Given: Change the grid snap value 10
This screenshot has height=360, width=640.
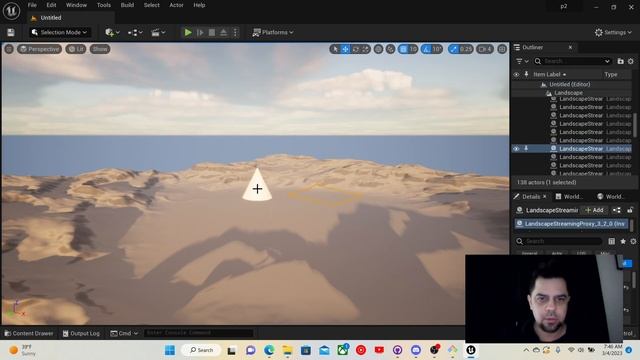Looking at the screenshot, I should click(x=413, y=49).
